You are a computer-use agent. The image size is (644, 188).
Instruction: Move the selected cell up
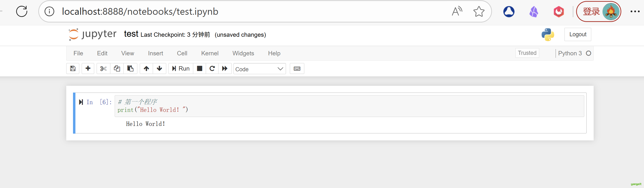146,69
